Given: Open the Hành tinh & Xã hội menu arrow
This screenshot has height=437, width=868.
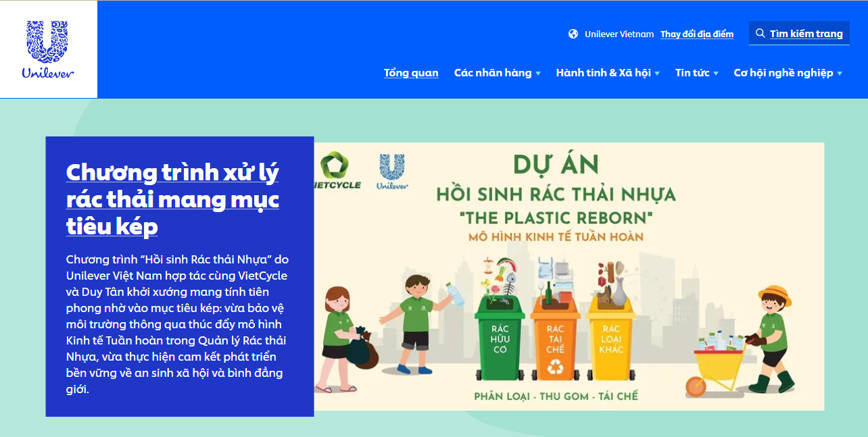Looking at the screenshot, I should (657, 74).
